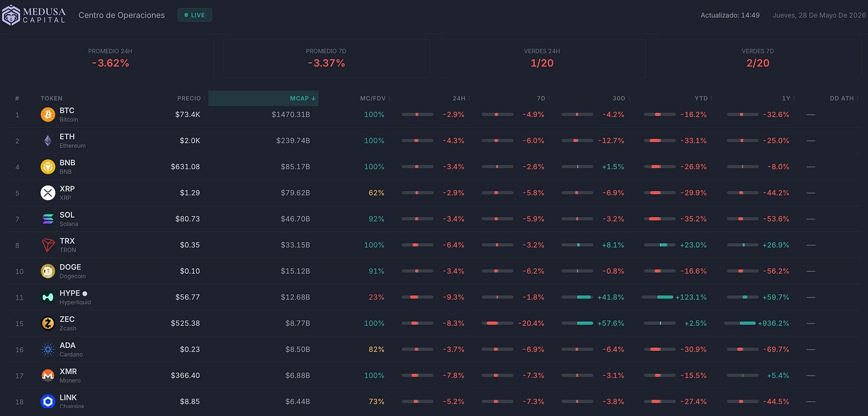Image resolution: width=868 pixels, height=416 pixels.
Task: Click the BTC ticker name
Action: [x=67, y=110]
